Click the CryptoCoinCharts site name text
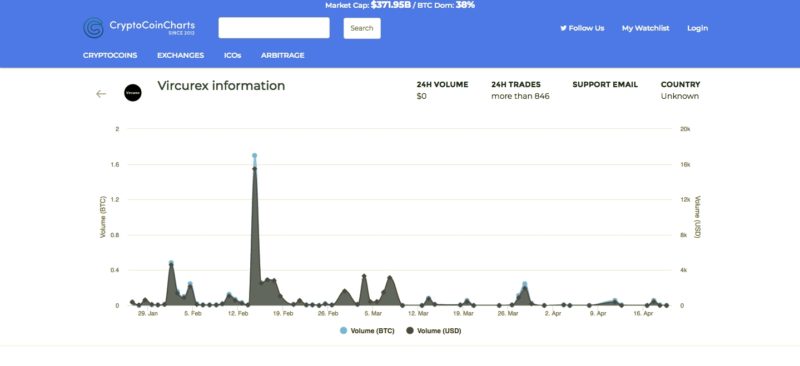 tap(152, 25)
